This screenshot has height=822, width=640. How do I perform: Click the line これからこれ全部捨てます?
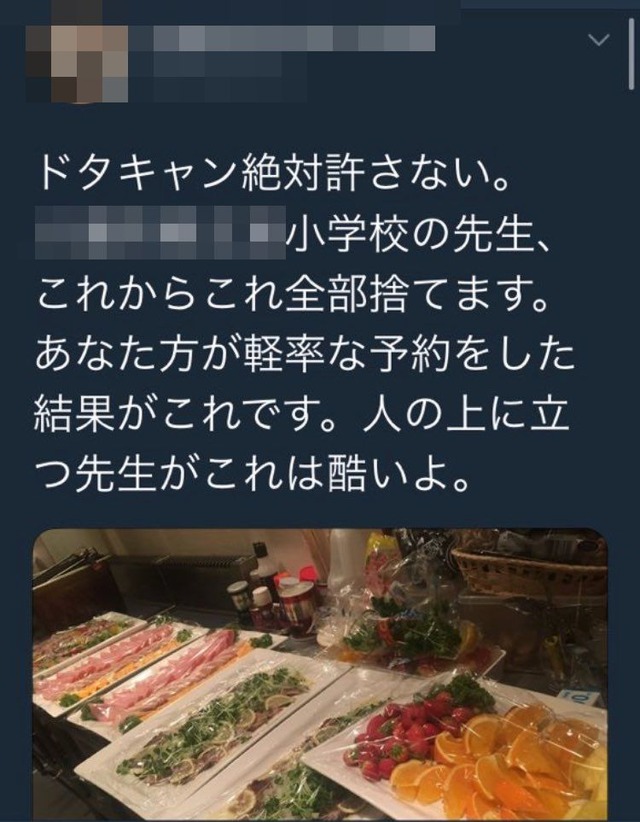[x=292, y=295]
